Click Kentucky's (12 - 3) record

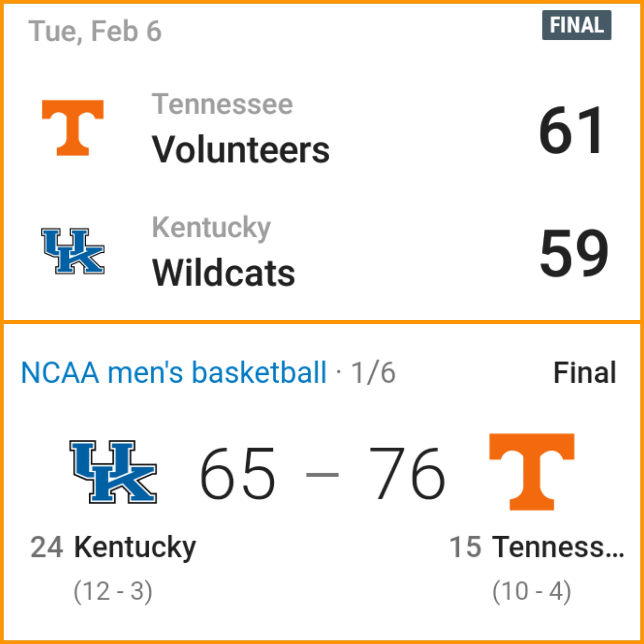[x=113, y=592]
